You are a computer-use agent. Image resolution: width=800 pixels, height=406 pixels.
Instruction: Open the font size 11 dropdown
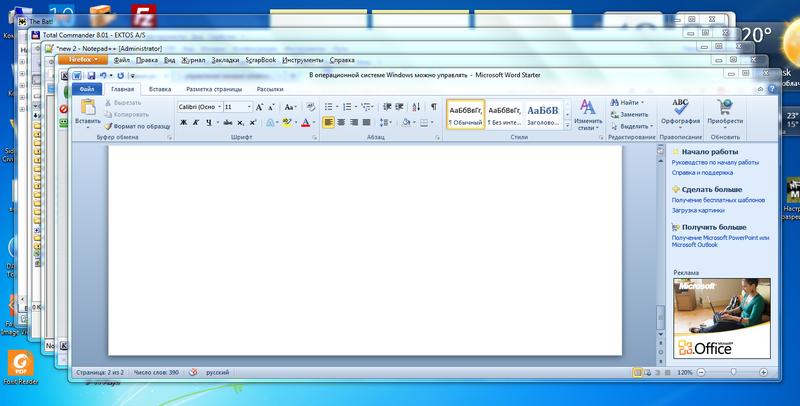click(249, 107)
